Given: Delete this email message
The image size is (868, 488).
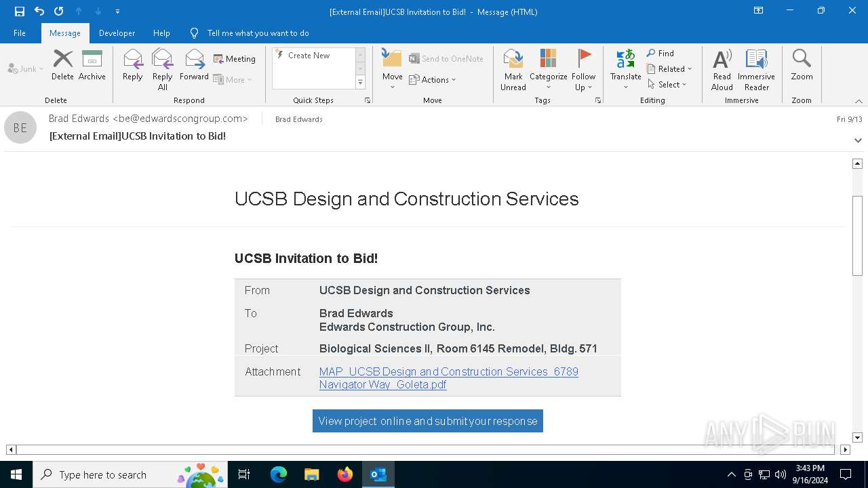Looking at the screenshot, I should pyautogui.click(x=62, y=65).
